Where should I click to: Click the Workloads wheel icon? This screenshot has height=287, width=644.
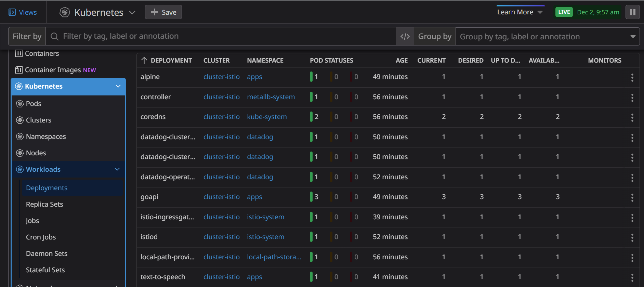click(x=20, y=169)
